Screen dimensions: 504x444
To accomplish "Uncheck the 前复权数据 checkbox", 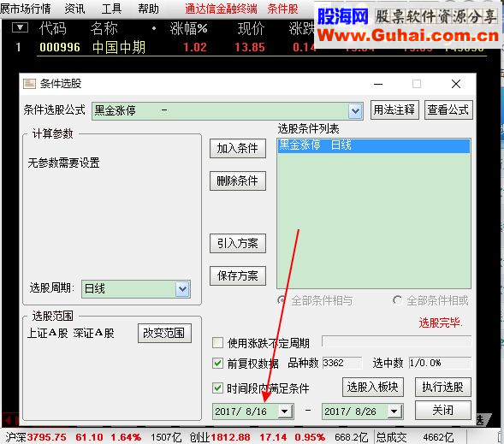I will pyautogui.click(x=217, y=363).
